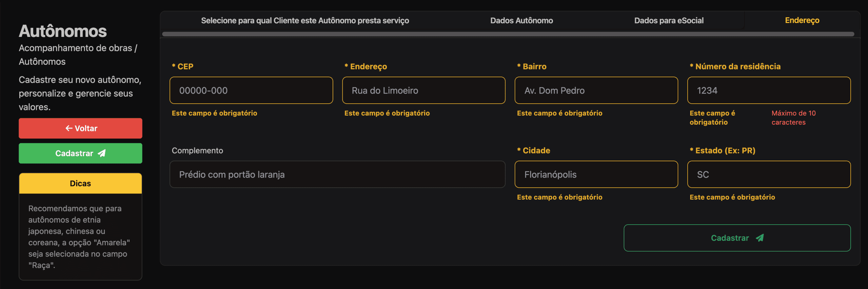Click the Estado input showing SC
868x289 pixels.
point(769,174)
